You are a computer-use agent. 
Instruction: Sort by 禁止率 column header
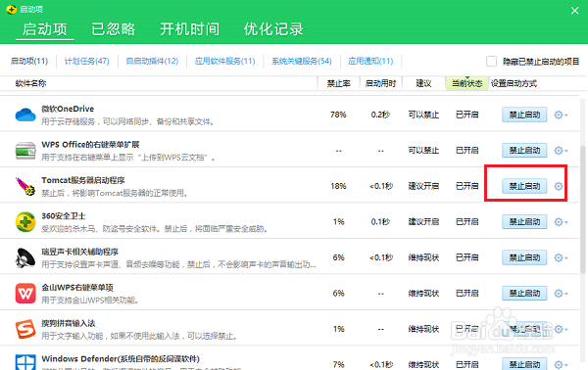(x=339, y=83)
